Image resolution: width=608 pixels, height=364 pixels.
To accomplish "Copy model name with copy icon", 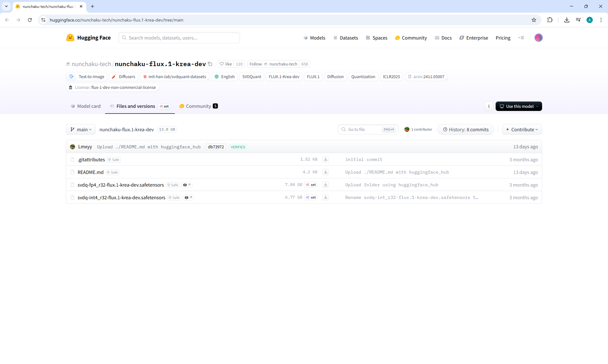I will (x=210, y=64).
